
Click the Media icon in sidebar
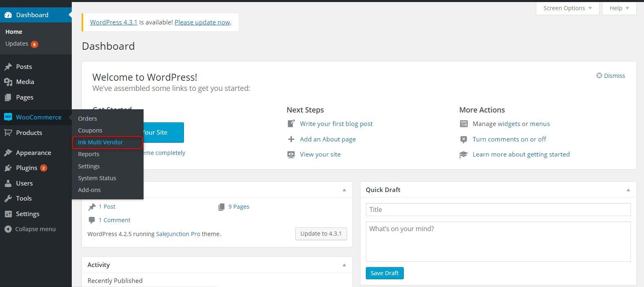(x=8, y=82)
